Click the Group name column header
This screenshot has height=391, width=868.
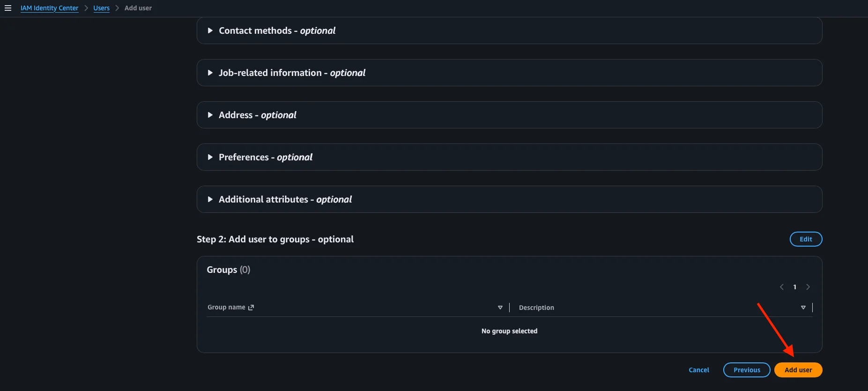pyautogui.click(x=226, y=307)
